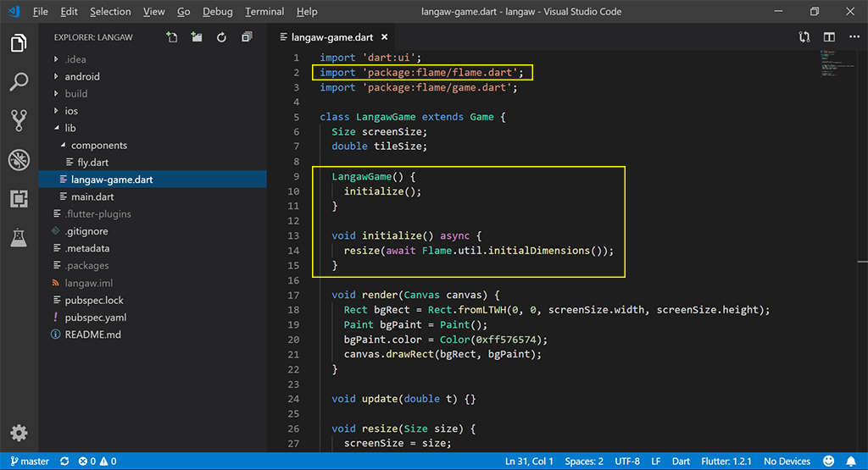Image resolution: width=868 pixels, height=470 pixels.
Task: Open the Terminal menu
Action: tap(264, 12)
